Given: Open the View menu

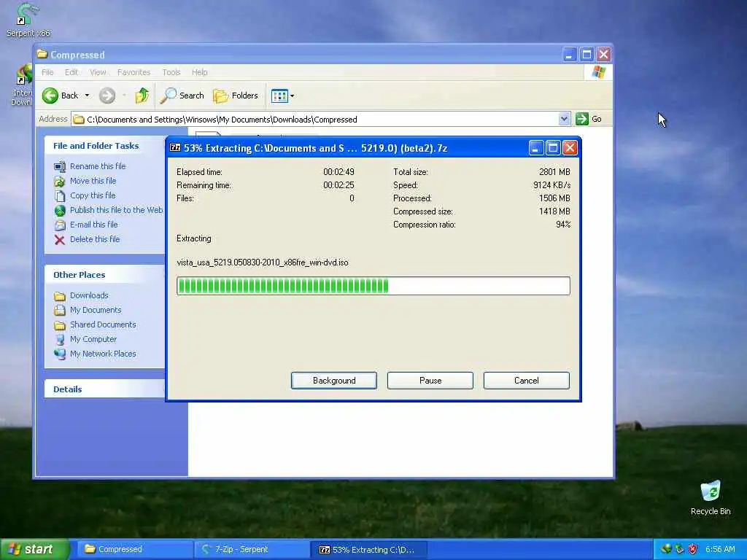Looking at the screenshot, I should tap(98, 72).
